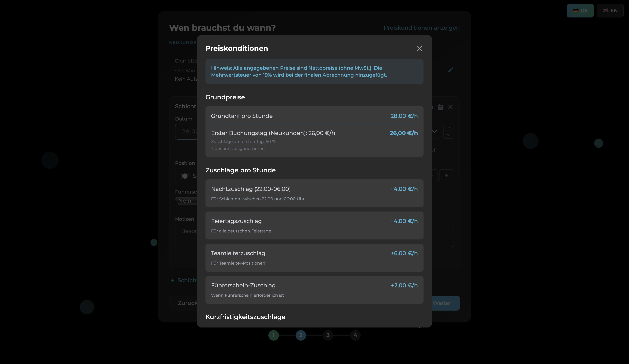Click the stepper up arrow
The width and height of the screenshot is (629, 364).
449,128
